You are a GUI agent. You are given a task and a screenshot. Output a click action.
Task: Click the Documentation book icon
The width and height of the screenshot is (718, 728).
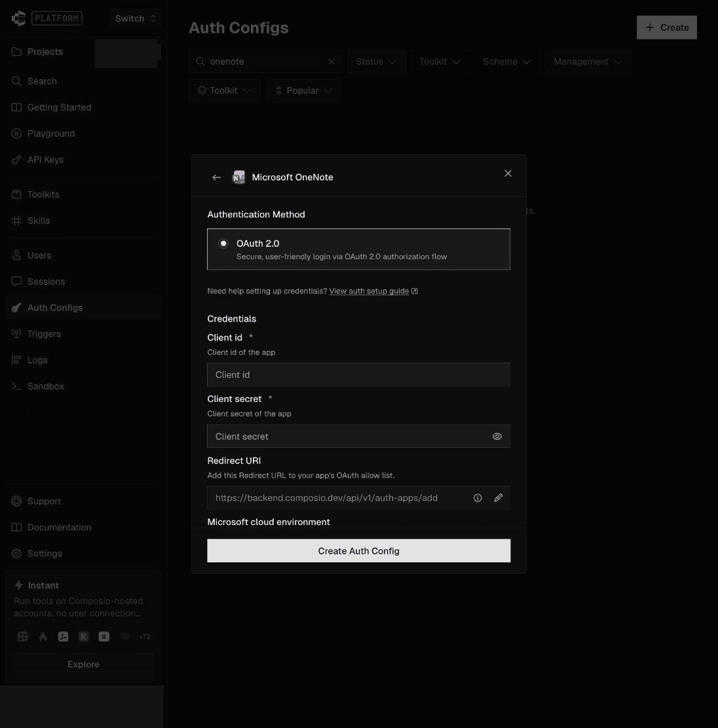pyautogui.click(x=16, y=528)
